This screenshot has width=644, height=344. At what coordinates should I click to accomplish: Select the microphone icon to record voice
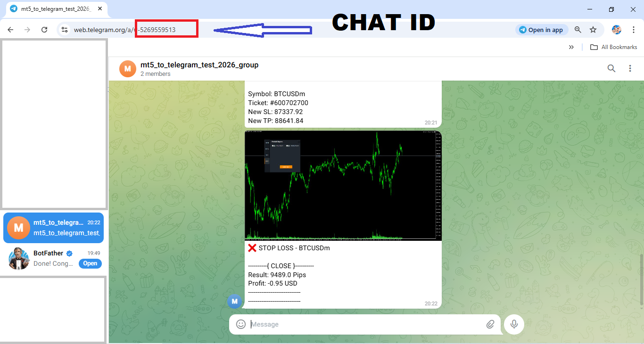pyautogui.click(x=514, y=324)
